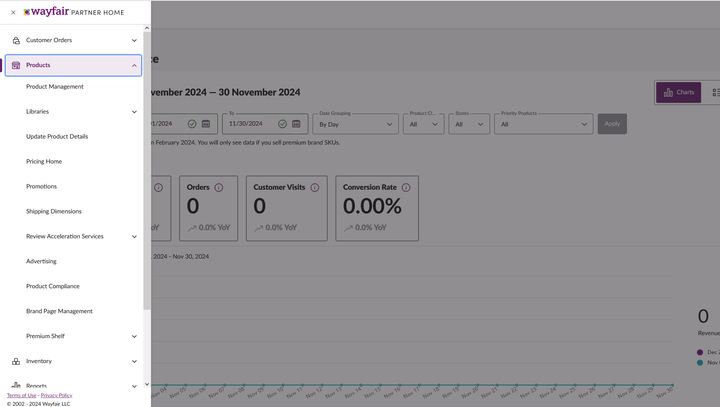Open the Date Grouping dropdown
The height and width of the screenshot is (407, 720).
(356, 124)
